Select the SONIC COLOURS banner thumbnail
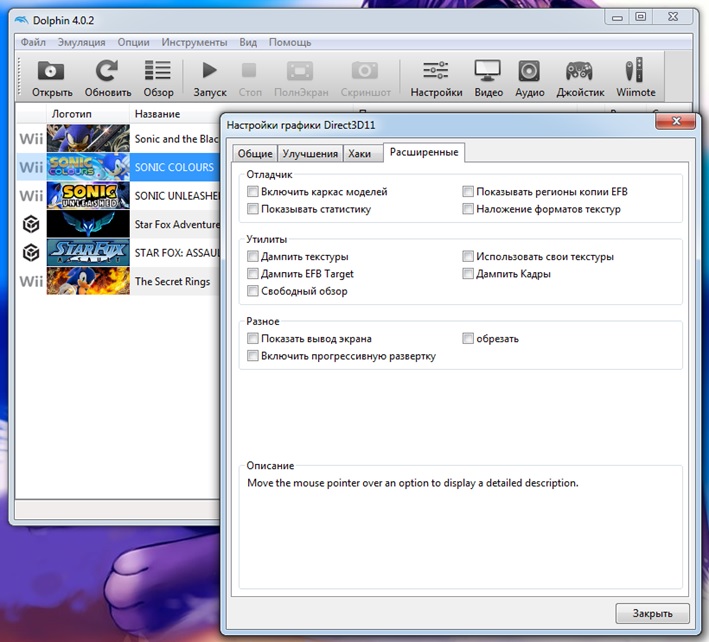 tap(88, 167)
